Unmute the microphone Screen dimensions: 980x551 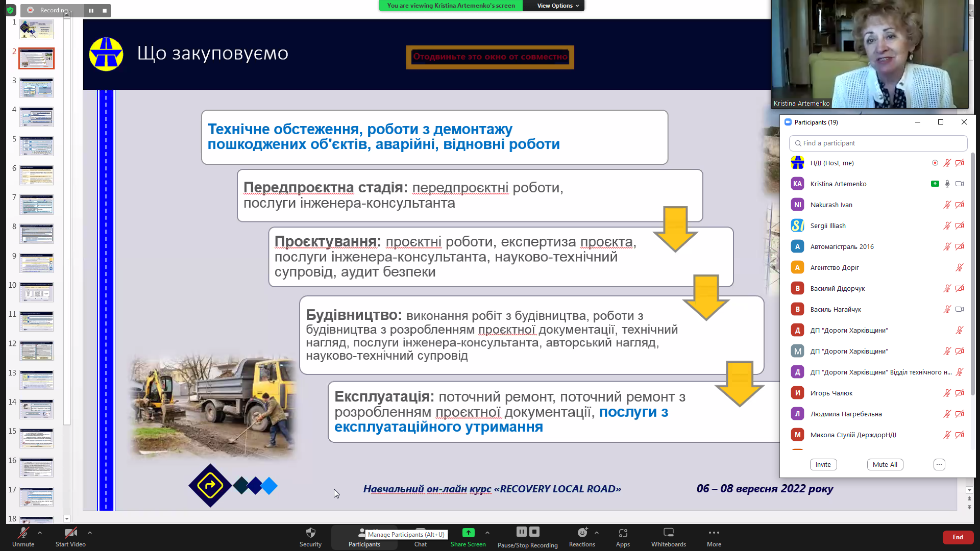point(23,533)
